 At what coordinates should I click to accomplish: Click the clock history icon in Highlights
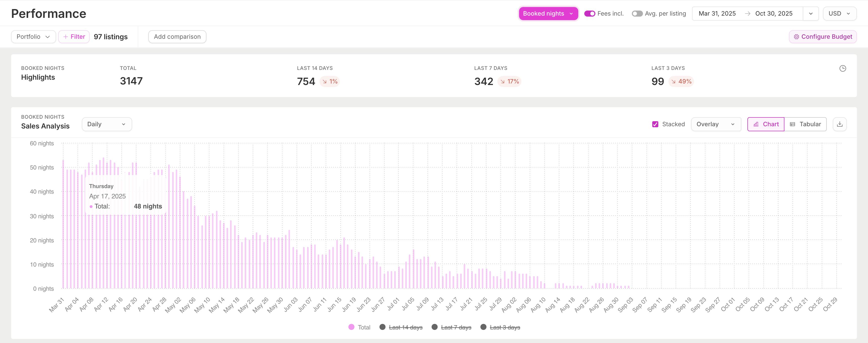click(x=842, y=68)
